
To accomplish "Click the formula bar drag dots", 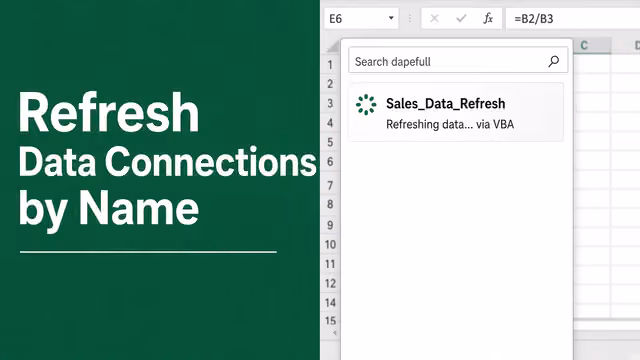I will [409, 18].
